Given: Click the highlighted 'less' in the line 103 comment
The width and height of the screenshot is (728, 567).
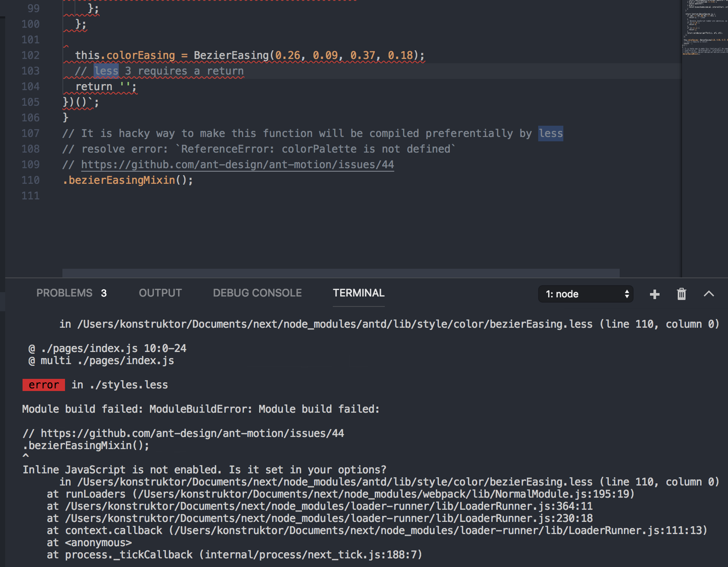Looking at the screenshot, I should (106, 71).
